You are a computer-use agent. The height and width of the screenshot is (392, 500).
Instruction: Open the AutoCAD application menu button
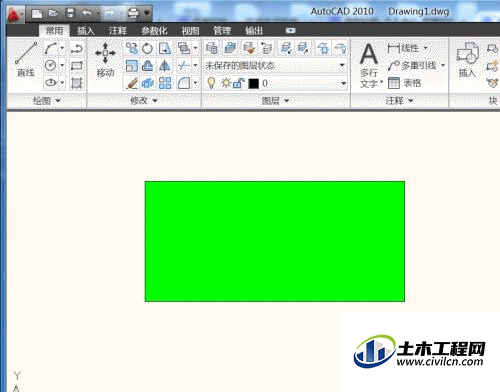click(14, 14)
